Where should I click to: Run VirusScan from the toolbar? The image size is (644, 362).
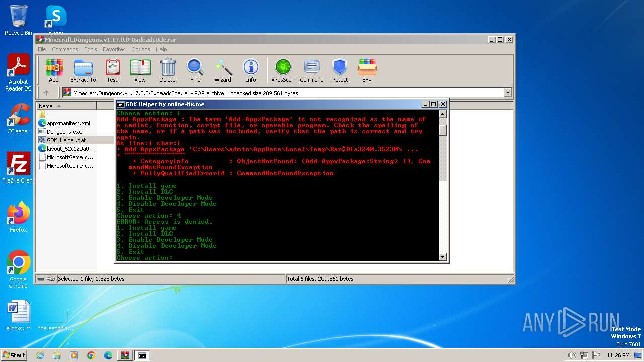click(283, 70)
